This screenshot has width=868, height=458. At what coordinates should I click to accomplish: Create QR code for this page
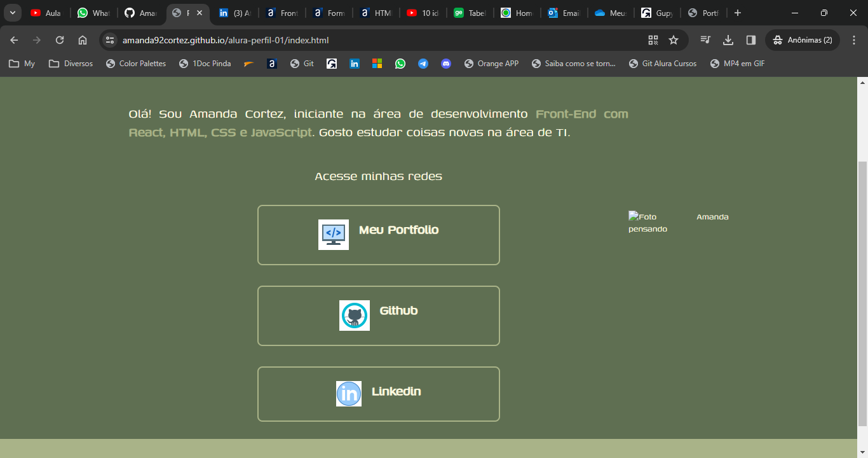tap(653, 40)
